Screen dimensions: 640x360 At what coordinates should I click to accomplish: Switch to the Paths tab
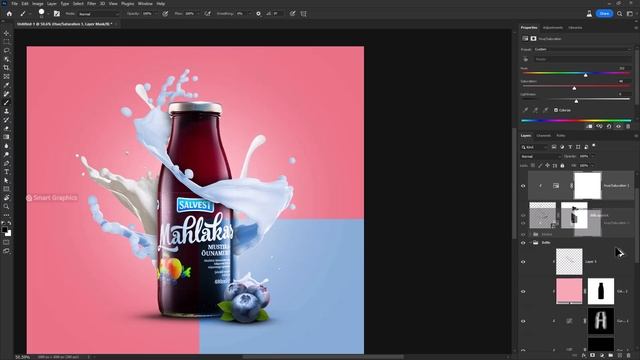[x=561, y=136]
